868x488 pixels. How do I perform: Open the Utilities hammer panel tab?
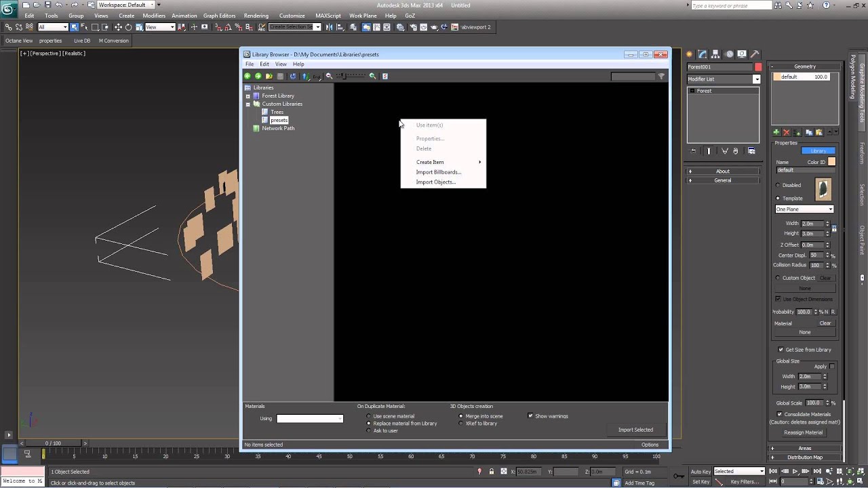coord(755,54)
